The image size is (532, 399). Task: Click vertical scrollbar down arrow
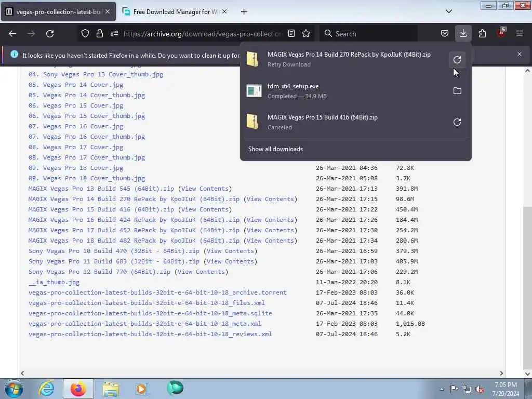527,373
